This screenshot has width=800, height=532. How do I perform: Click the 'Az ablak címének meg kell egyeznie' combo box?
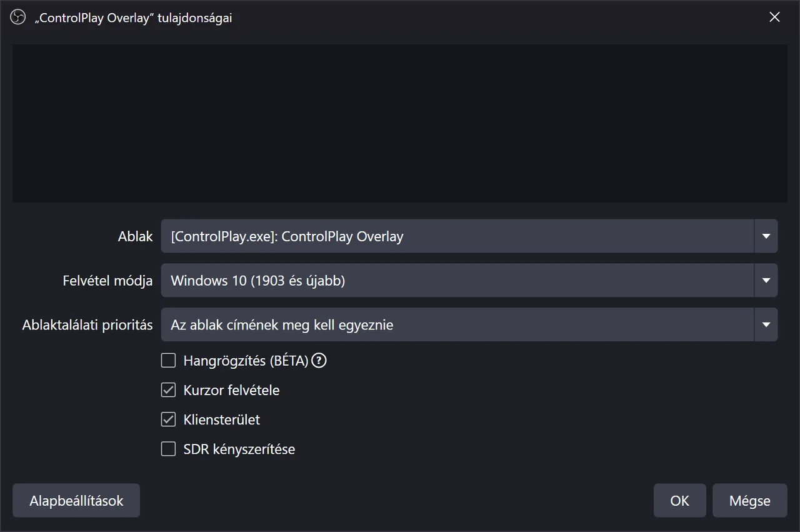(469, 324)
